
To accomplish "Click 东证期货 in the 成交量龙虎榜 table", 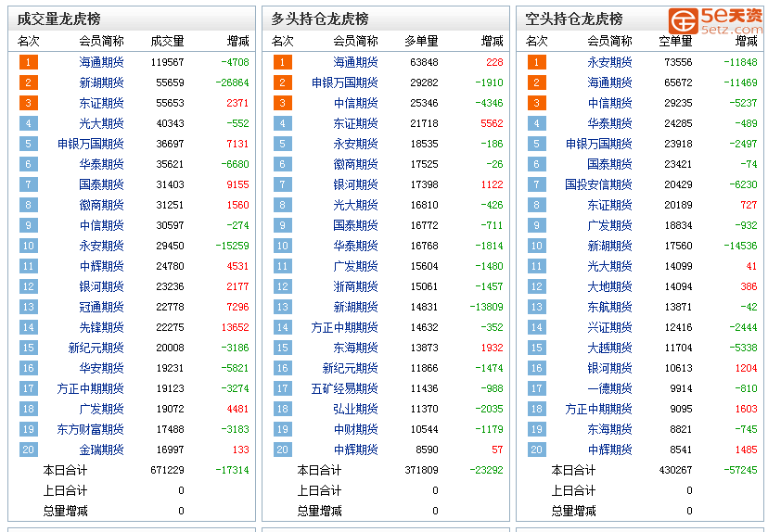I will pos(101,103).
